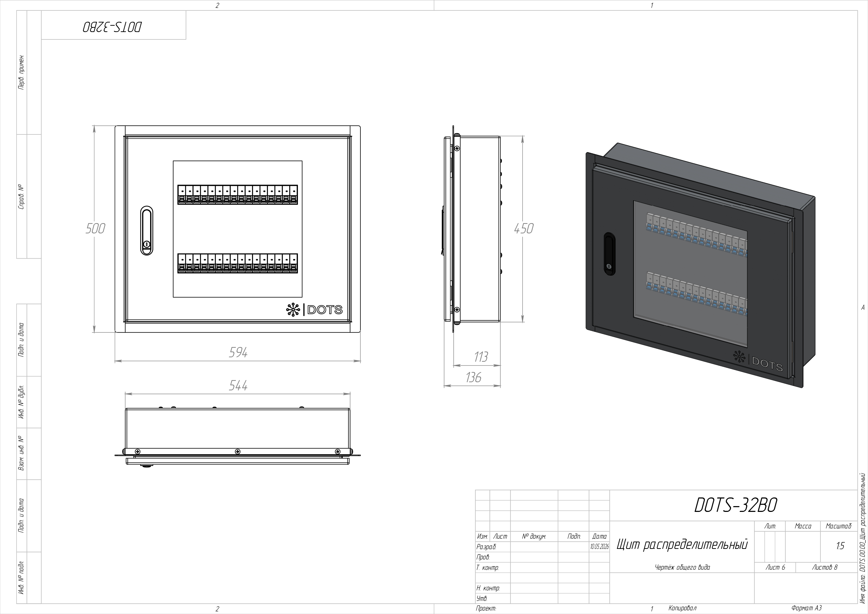Click the 500 height dimension value

click(x=95, y=228)
